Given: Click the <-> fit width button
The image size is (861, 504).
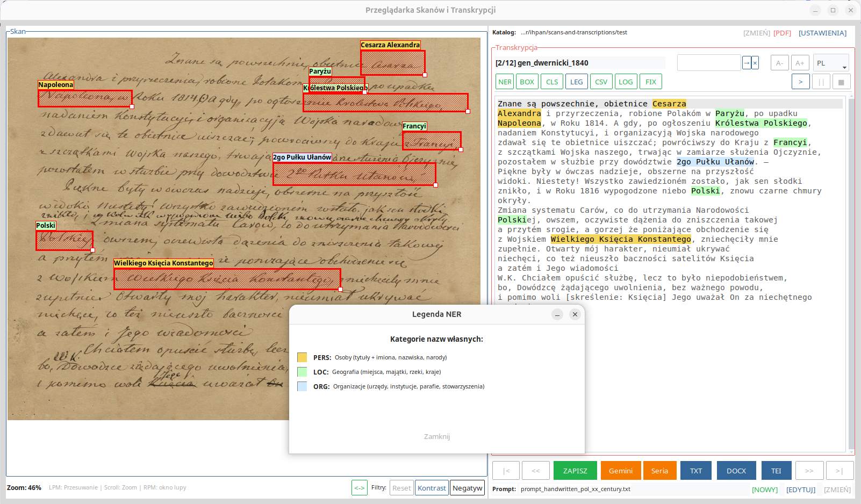Looking at the screenshot, I should coord(360,488).
